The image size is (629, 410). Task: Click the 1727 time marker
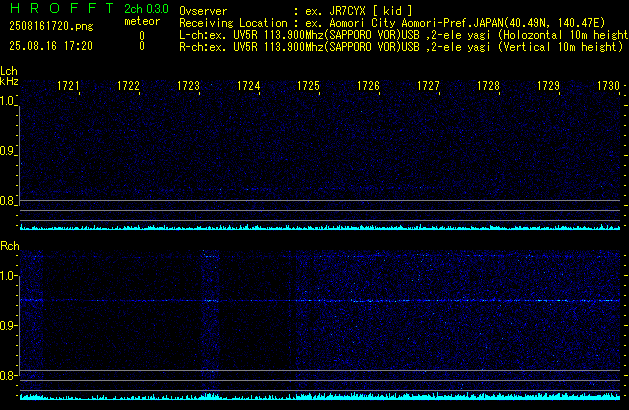428,86
